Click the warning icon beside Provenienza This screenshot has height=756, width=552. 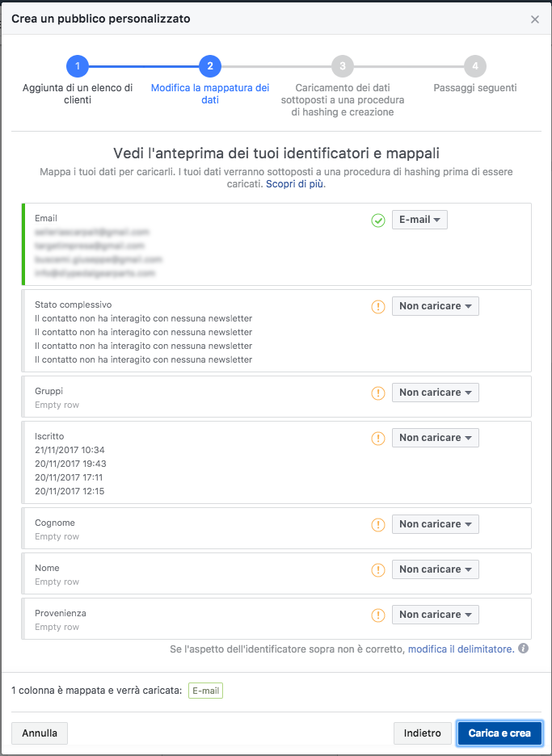(x=377, y=615)
